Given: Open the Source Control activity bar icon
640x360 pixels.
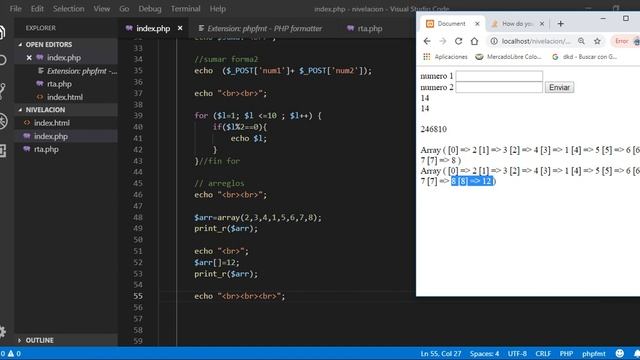Looking at the screenshot, I should click(x=2, y=91).
